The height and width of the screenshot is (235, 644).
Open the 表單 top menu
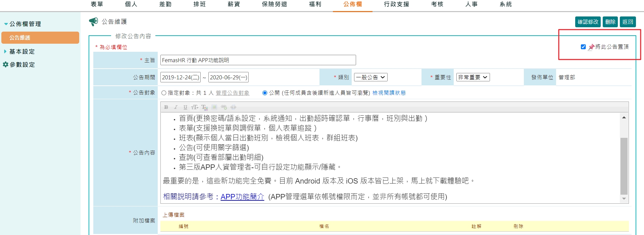point(97,4)
